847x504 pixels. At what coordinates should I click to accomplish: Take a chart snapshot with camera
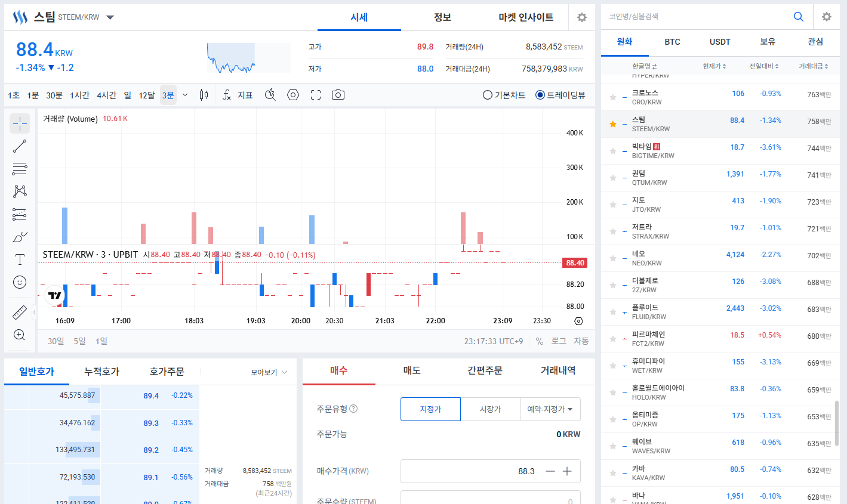point(338,95)
